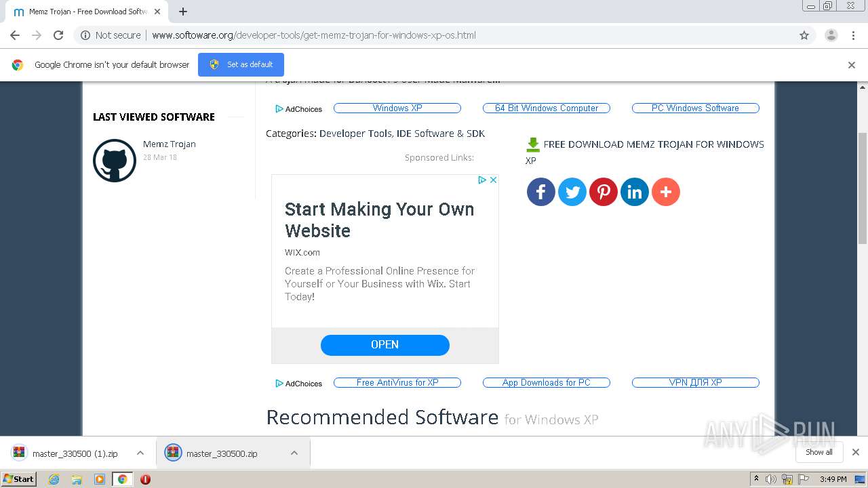Share on Pinterest
The height and width of the screenshot is (488, 868).
604,192
